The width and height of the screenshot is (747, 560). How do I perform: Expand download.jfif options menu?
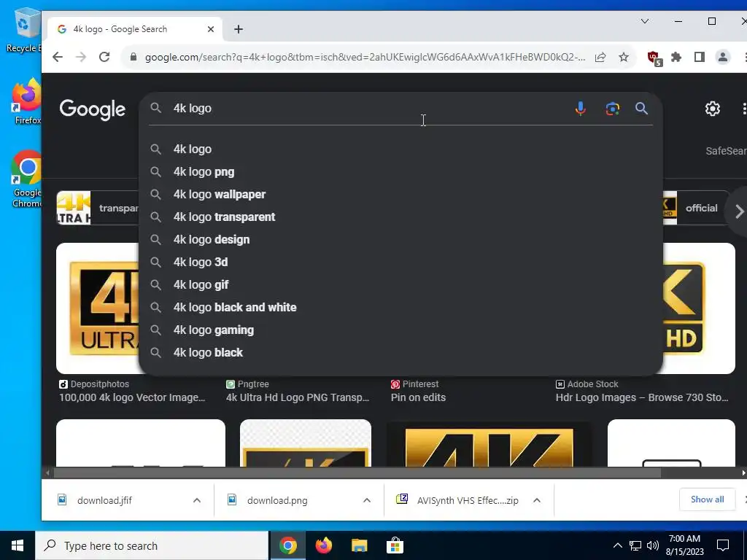tap(197, 500)
